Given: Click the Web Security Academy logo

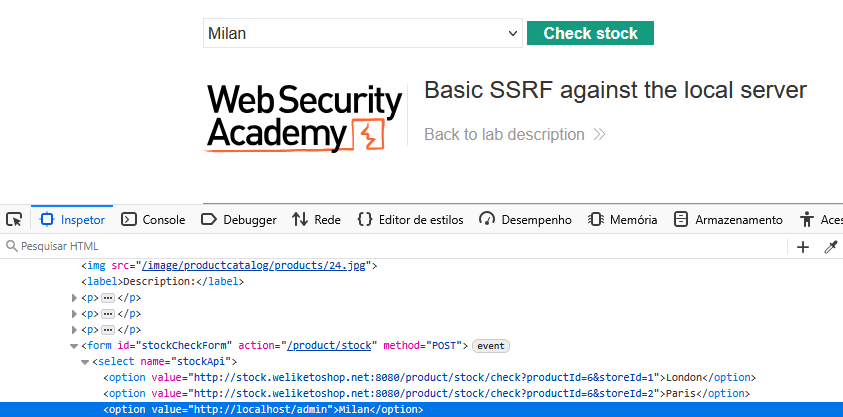Looking at the screenshot, I should point(304,117).
